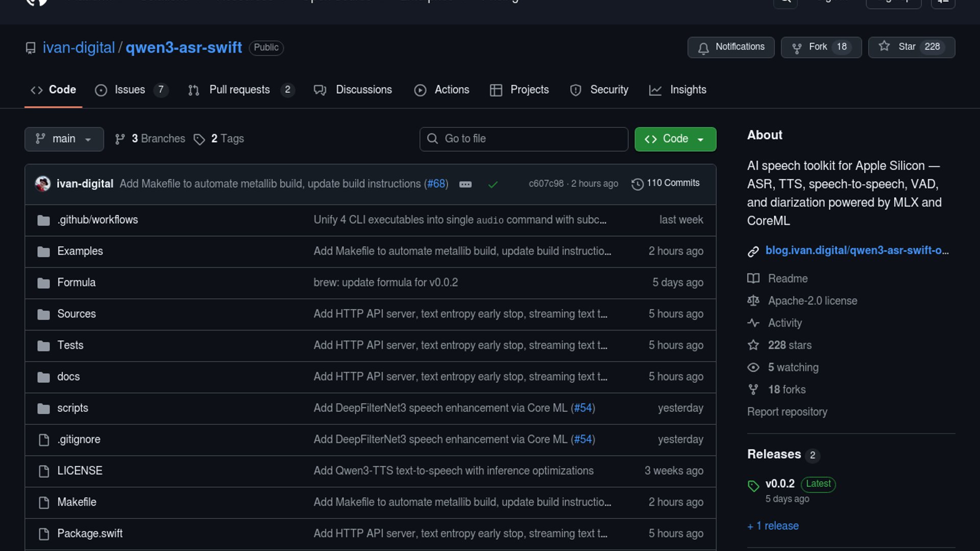Click ivan-digital avatar thumbnail
The width and height of the screenshot is (980, 551).
43,184
